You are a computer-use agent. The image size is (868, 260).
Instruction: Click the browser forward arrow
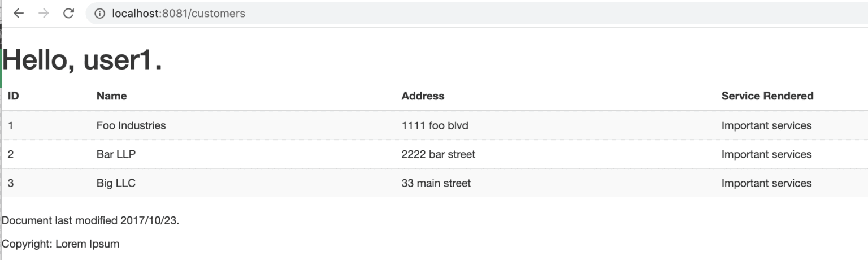(44, 14)
